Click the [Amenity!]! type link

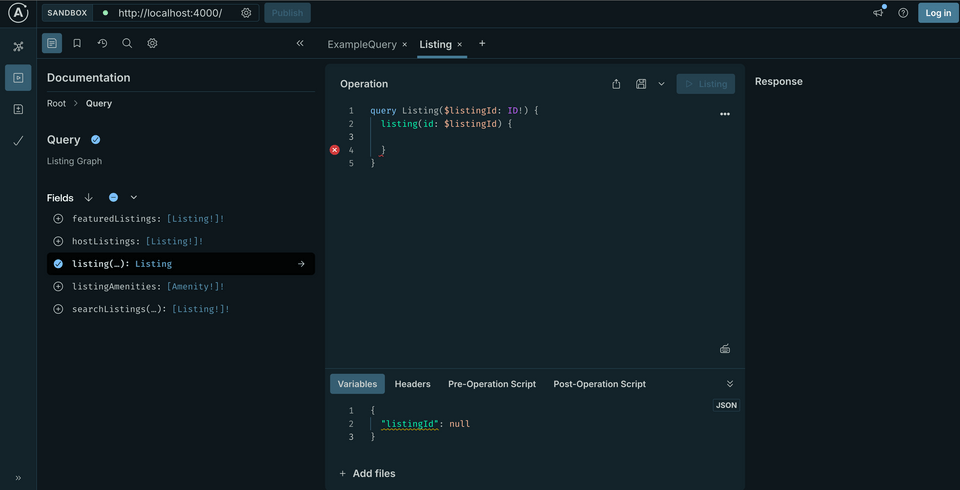195,287
